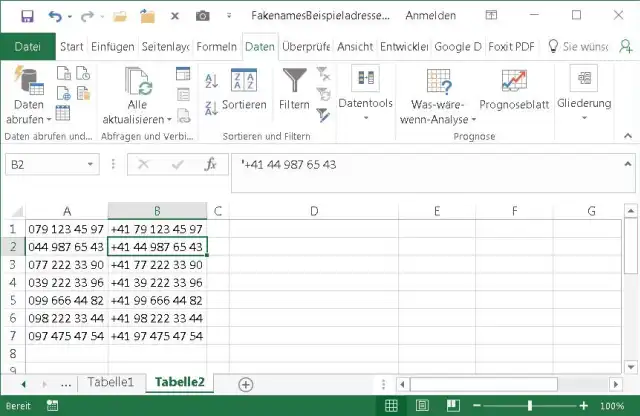Viewport: 640px width, 416px height.
Task: Open the undo history dropdown arrow
Action: [x=70, y=16]
